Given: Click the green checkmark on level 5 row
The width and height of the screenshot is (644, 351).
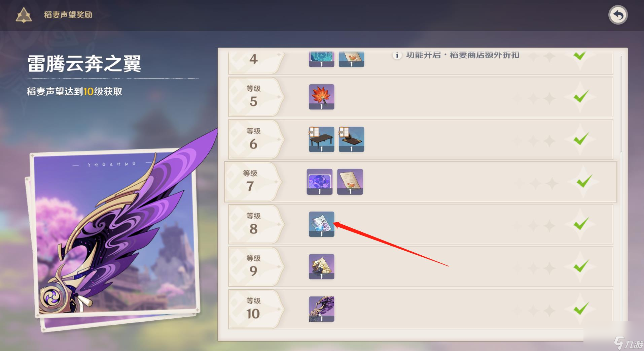Looking at the screenshot, I should 581,97.
